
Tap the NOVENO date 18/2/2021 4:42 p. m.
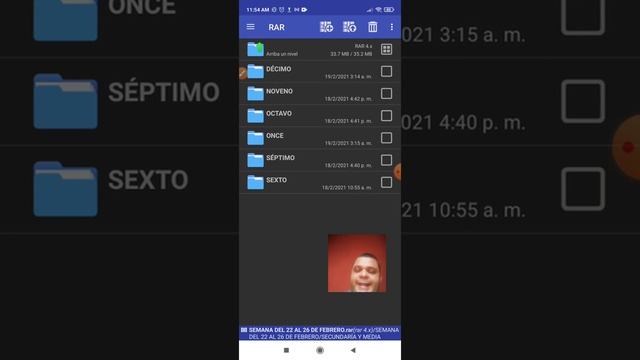348,99
